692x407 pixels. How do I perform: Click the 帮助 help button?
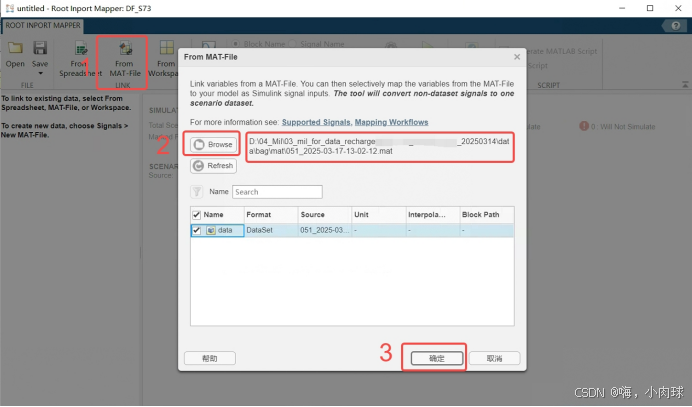(210, 358)
